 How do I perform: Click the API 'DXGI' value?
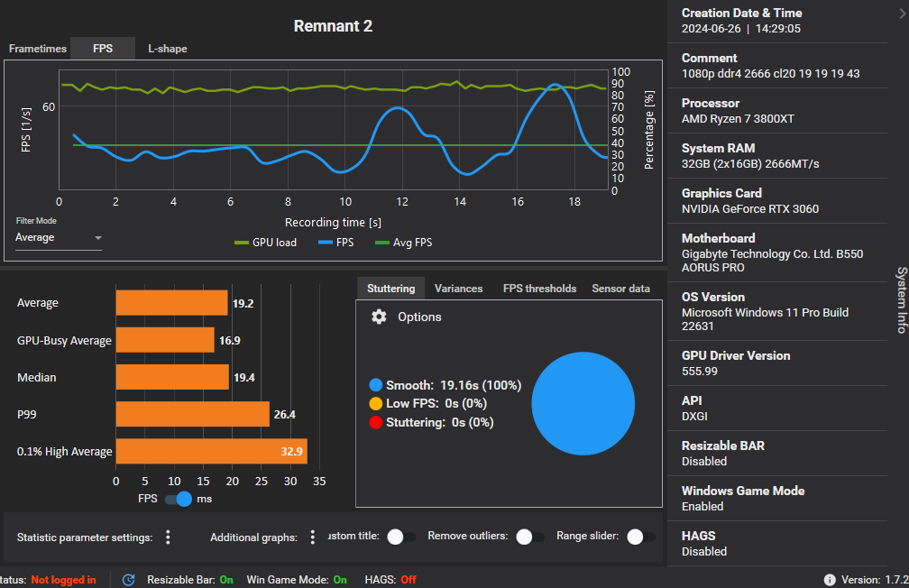tap(694, 417)
